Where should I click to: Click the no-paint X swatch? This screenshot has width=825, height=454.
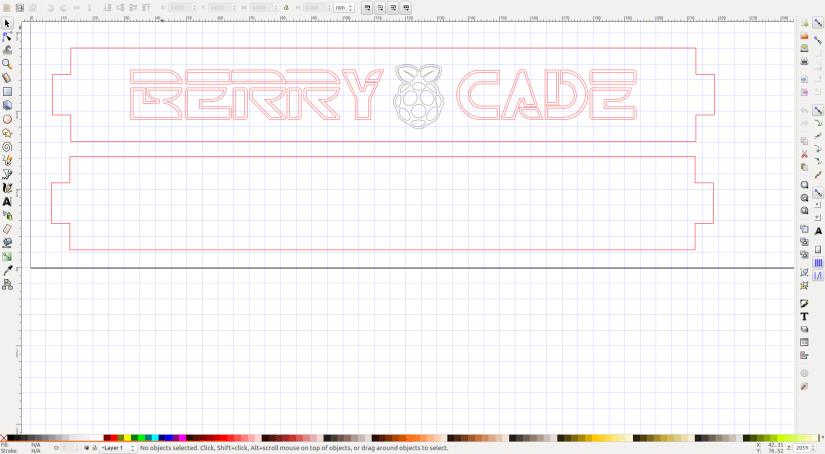pos(4,438)
